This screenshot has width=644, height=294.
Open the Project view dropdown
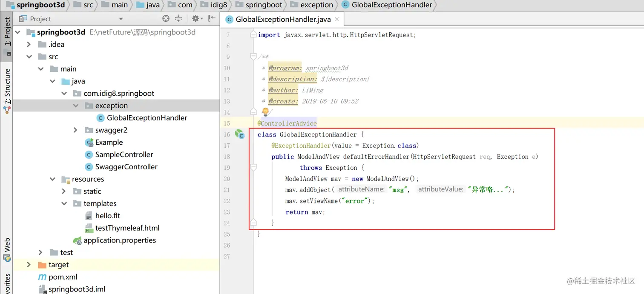(121, 19)
